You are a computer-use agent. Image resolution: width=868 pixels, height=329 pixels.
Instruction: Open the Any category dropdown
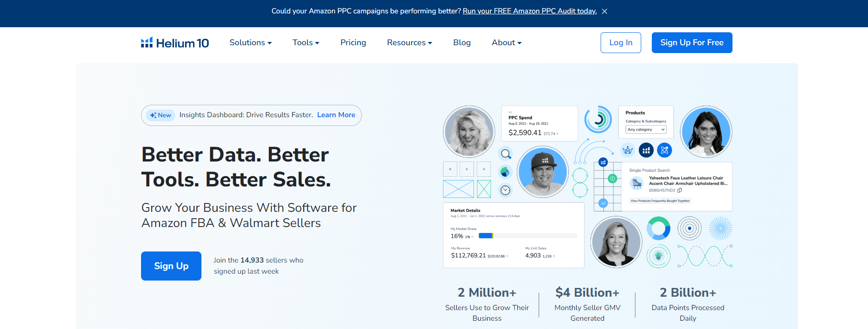click(646, 130)
